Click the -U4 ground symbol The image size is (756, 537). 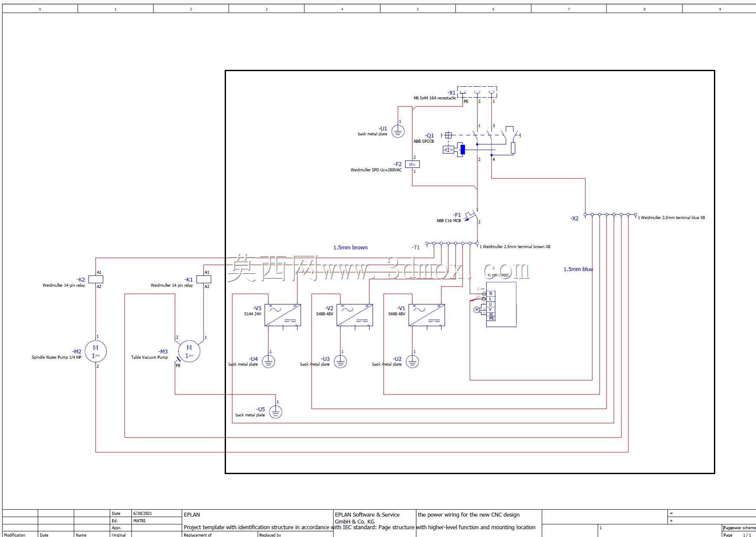[268, 362]
